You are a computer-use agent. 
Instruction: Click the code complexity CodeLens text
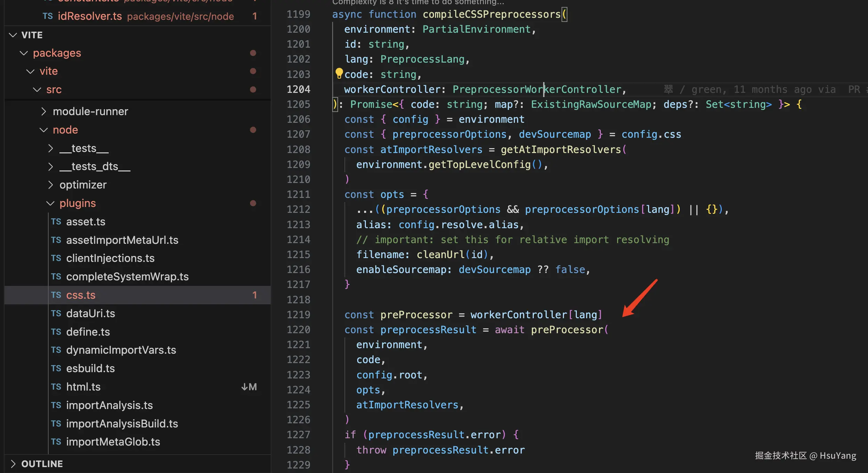(x=418, y=3)
